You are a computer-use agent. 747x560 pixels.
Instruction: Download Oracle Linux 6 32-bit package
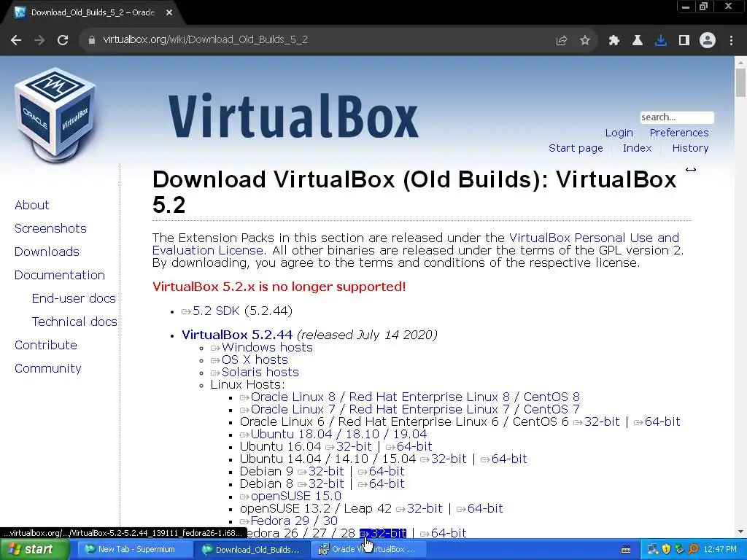pyautogui.click(x=602, y=422)
